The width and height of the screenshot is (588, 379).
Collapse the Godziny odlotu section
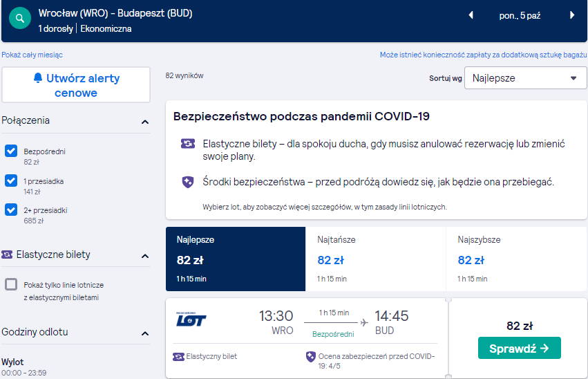click(x=145, y=333)
